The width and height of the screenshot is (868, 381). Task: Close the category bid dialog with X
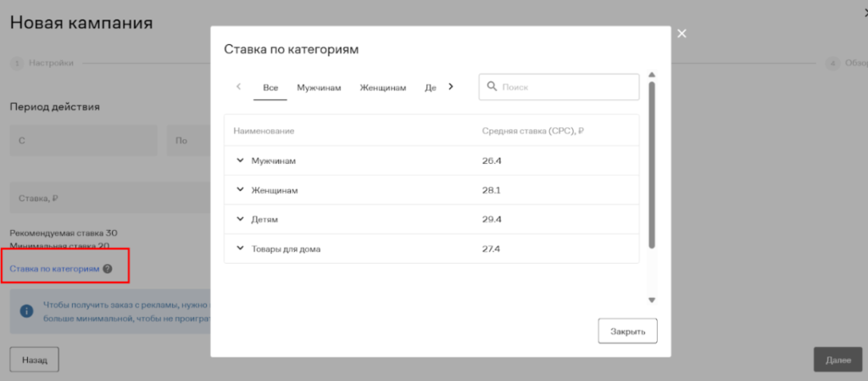pyautogui.click(x=682, y=34)
